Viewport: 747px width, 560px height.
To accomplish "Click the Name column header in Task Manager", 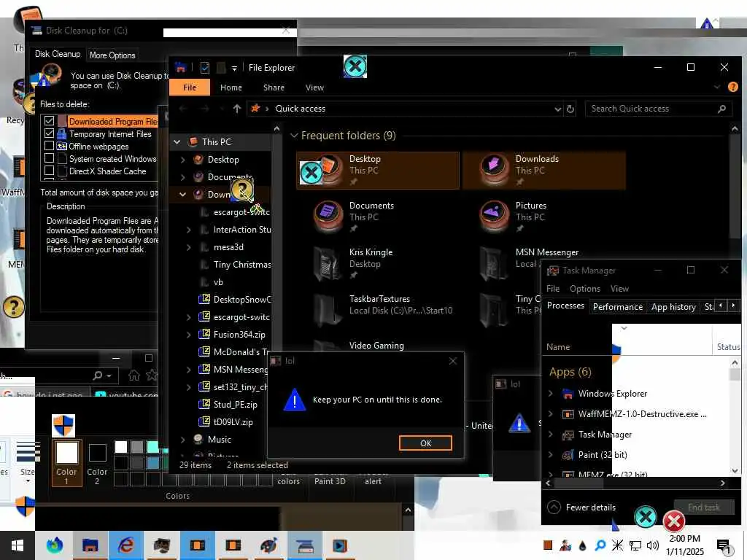I will point(558,347).
